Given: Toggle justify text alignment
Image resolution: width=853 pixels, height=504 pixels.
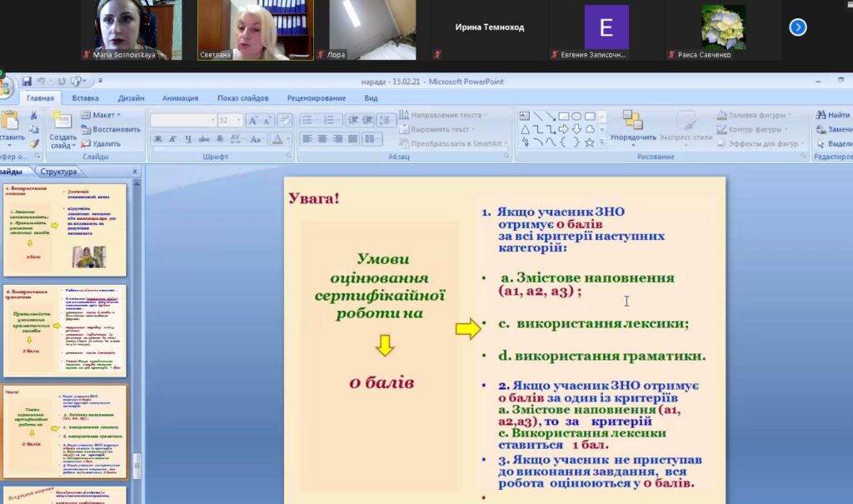Looking at the screenshot, I should [x=353, y=139].
